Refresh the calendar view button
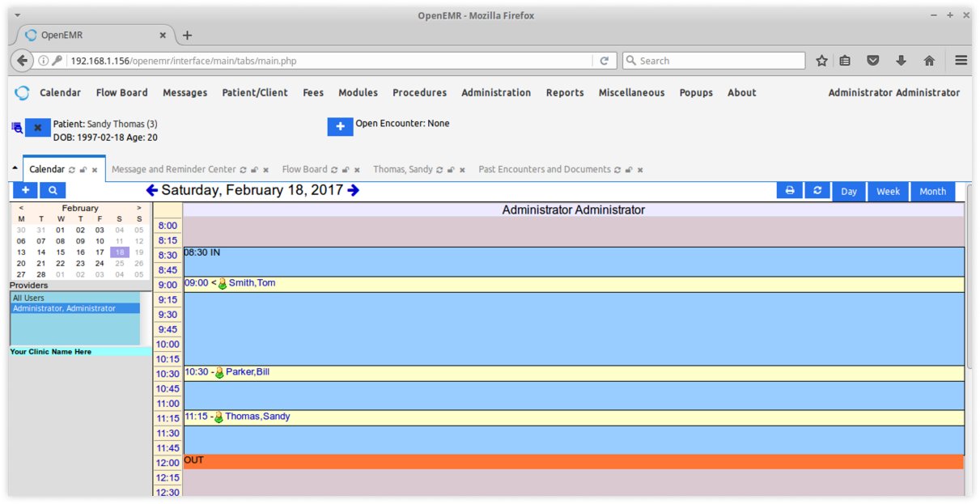Screen dimensions: 980x504 click(x=817, y=191)
